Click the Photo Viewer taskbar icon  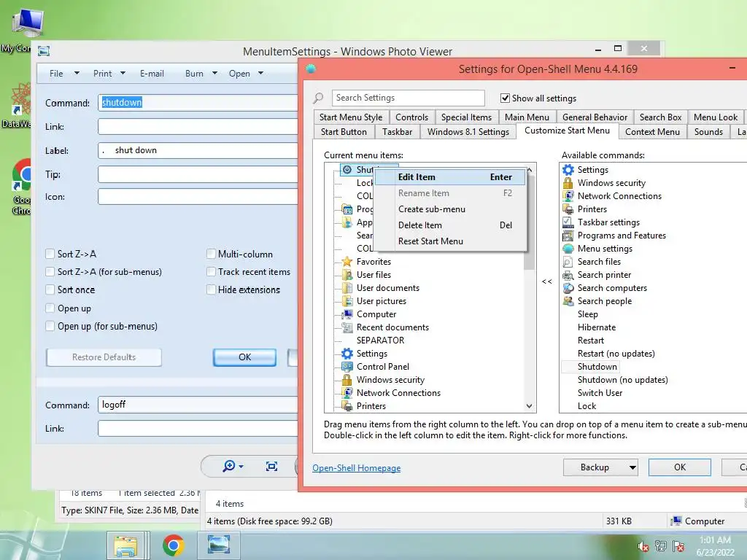point(219,545)
